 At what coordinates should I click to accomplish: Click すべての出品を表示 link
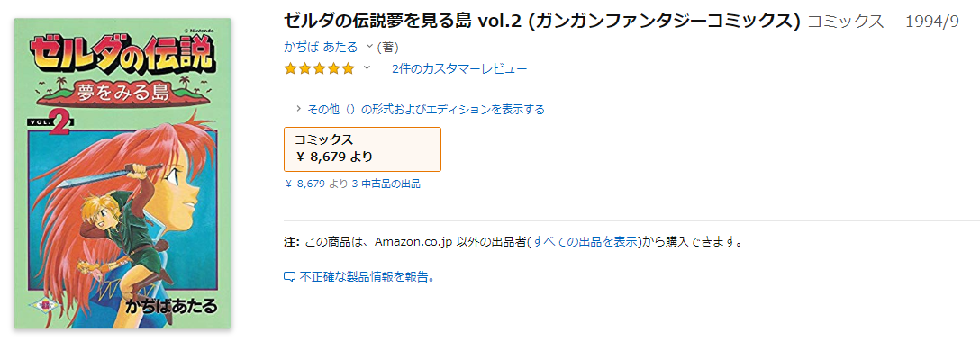click(x=585, y=242)
